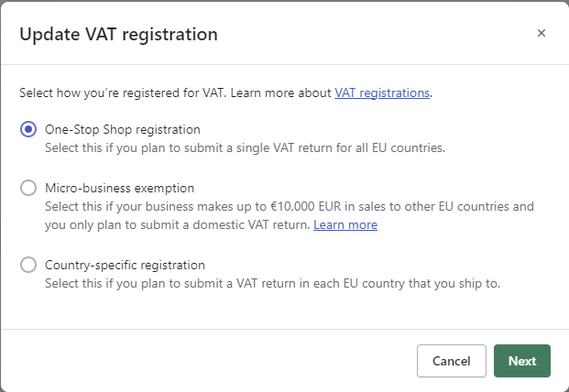
Task: Click the domestic VAT return description line
Action: tap(178, 224)
